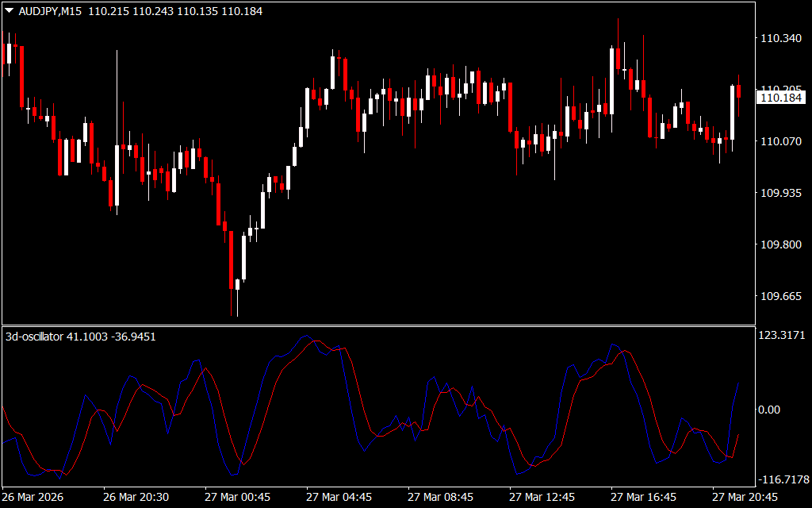Click the 109.800 price axis label
The width and height of the screenshot is (812, 508).
coord(779,244)
